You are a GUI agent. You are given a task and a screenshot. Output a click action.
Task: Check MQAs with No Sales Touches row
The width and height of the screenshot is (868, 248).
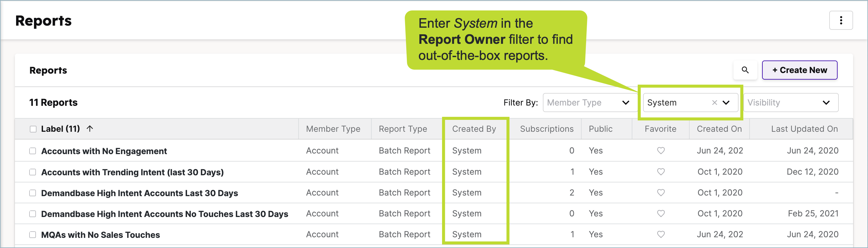[x=33, y=235]
